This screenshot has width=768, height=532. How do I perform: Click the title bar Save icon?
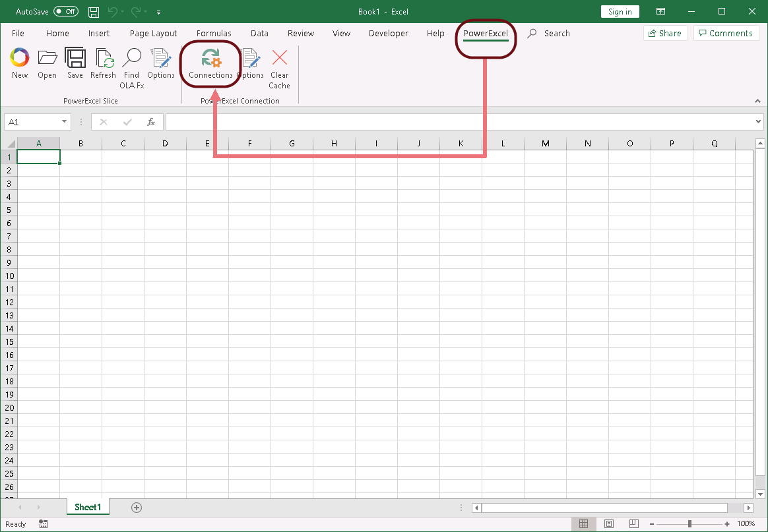(x=93, y=12)
